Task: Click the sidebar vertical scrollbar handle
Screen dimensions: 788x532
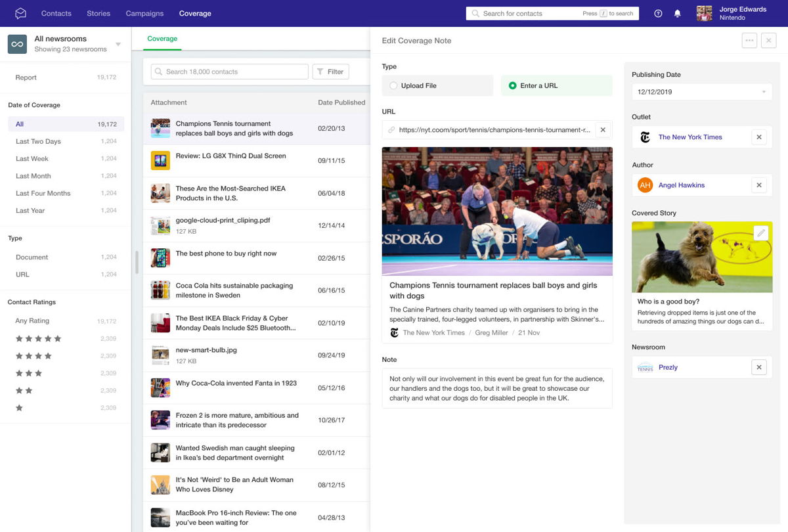Action: tap(137, 263)
